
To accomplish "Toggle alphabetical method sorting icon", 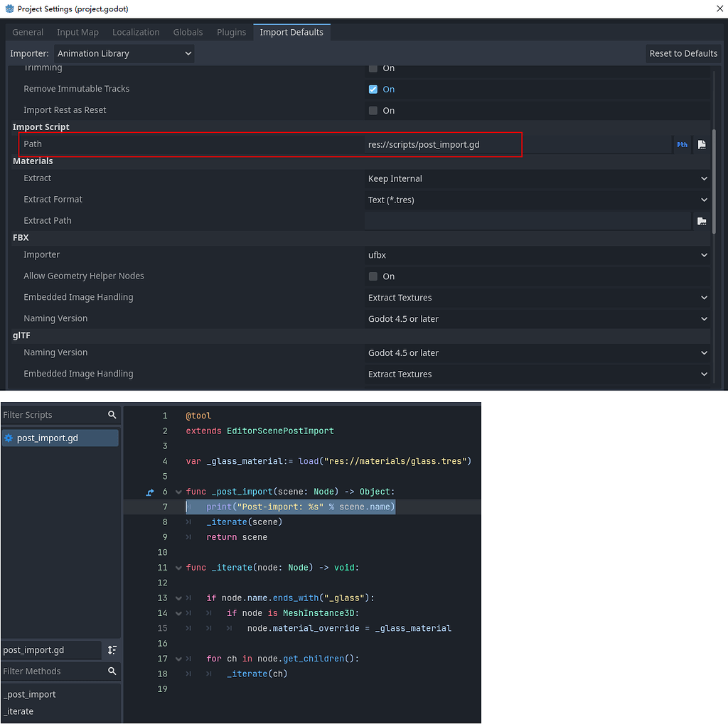I will (x=112, y=649).
